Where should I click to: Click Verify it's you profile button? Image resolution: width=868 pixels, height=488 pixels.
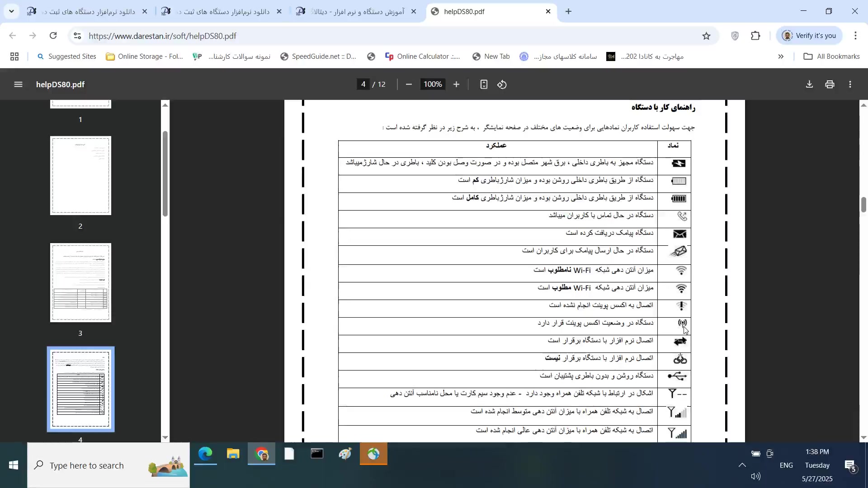click(809, 36)
